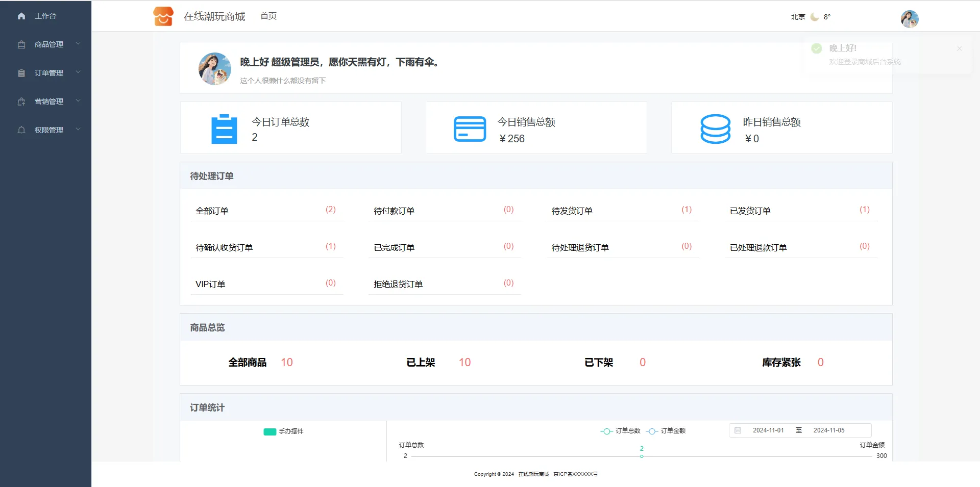
Task: Click the credit card icon for 今日销售总额
Action: [470, 129]
